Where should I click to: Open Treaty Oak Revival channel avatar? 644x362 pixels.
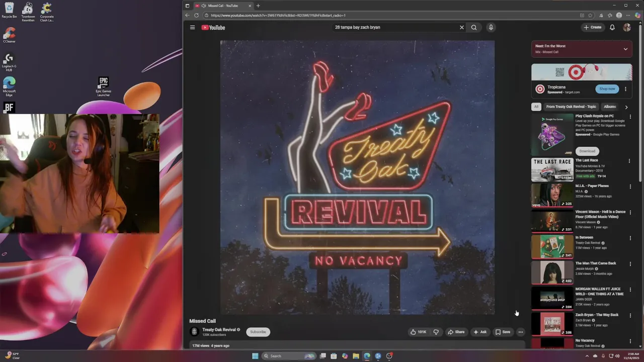pos(194,331)
